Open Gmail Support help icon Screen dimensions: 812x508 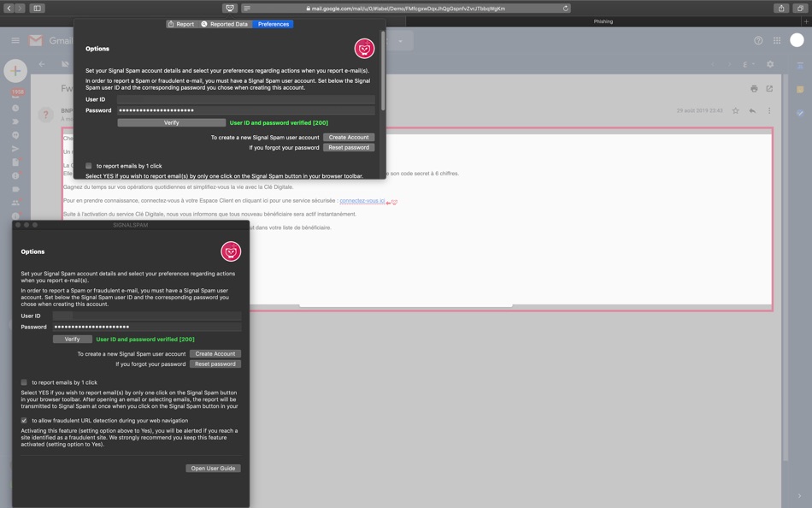pyautogui.click(x=758, y=40)
